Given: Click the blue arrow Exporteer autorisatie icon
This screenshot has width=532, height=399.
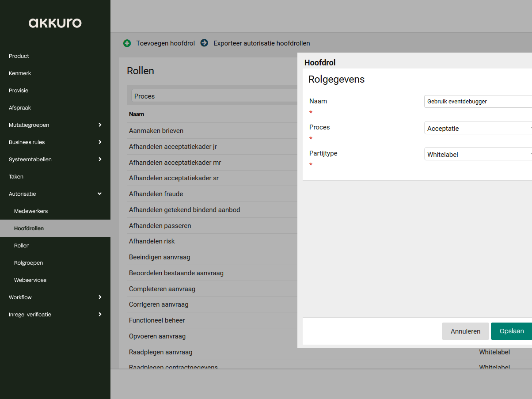Looking at the screenshot, I should (x=204, y=43).
